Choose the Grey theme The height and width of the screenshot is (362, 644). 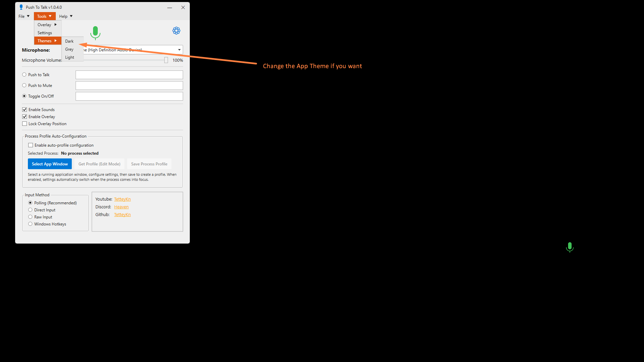(73, 49)
